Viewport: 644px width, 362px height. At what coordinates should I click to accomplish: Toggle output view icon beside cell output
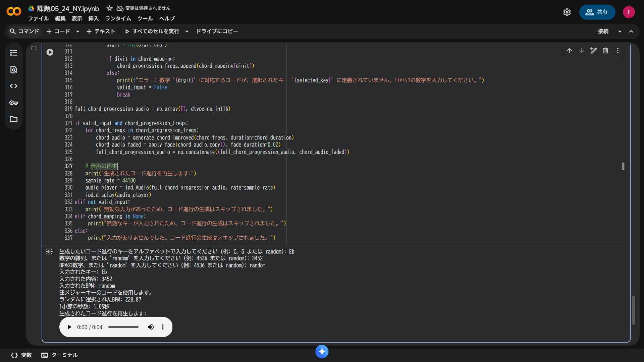49,252
